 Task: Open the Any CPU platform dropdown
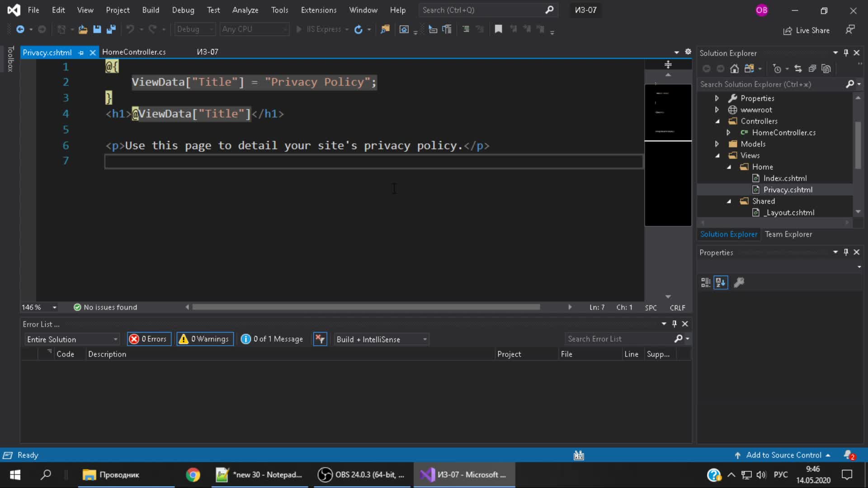pyautogui.click(x=254, y=29)
